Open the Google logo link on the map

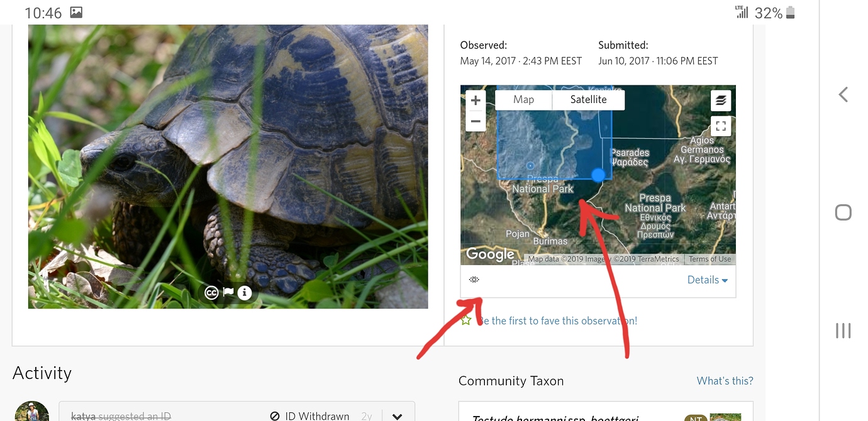tap(490, 254)
